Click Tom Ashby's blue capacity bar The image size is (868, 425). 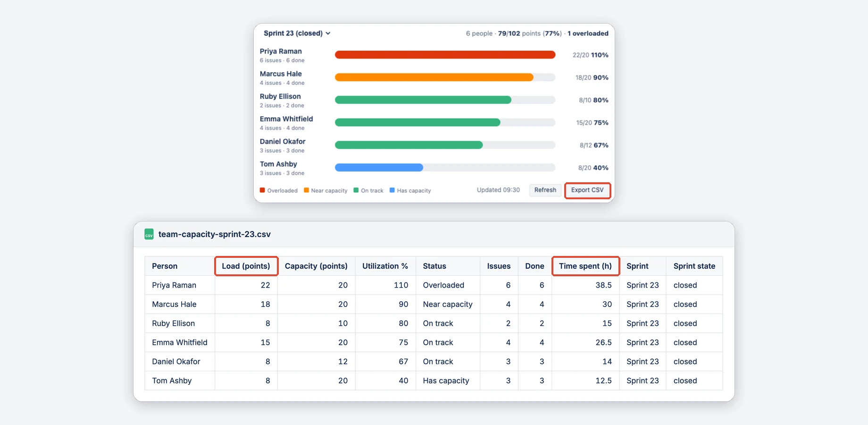(379, 168)
